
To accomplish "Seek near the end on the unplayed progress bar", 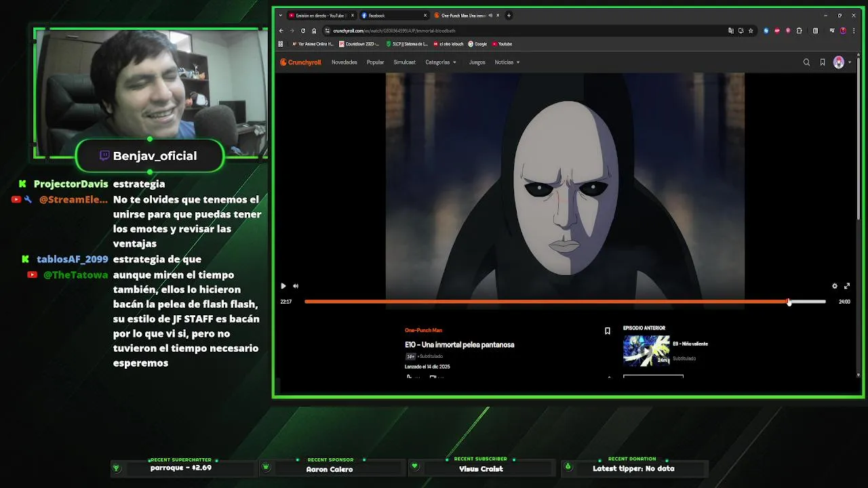I will pos(808,302).
